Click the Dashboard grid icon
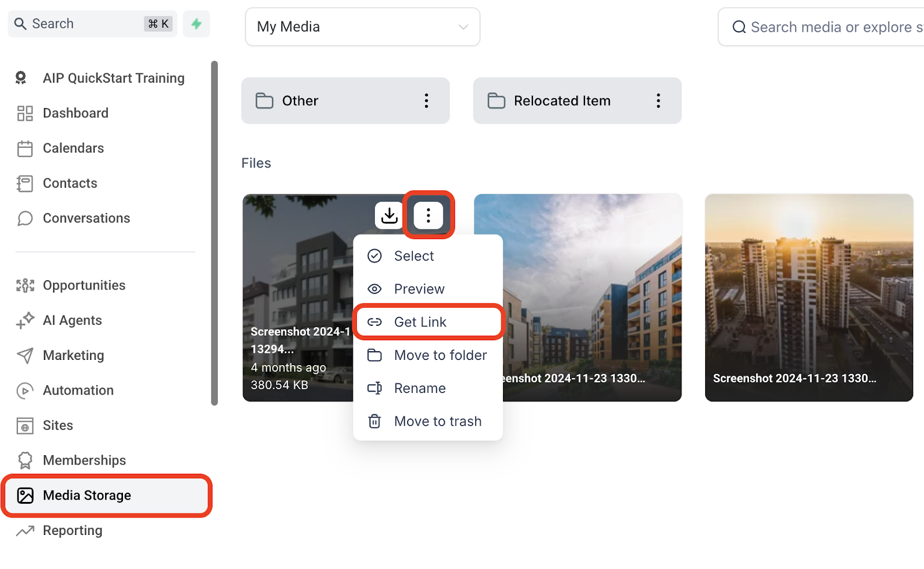This screenshot has height=569, width=924. 25,113
